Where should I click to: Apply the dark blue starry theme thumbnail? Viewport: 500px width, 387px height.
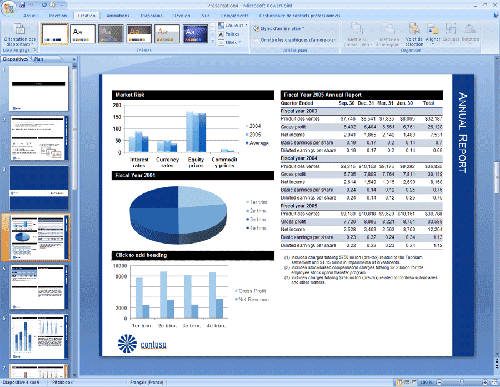(x=195, y=34)
